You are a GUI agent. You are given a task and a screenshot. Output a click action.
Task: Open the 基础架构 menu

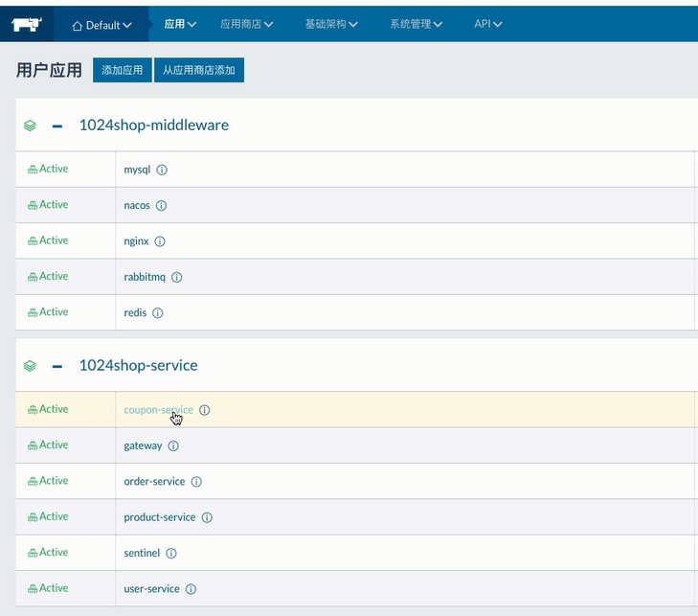point(331,24)
